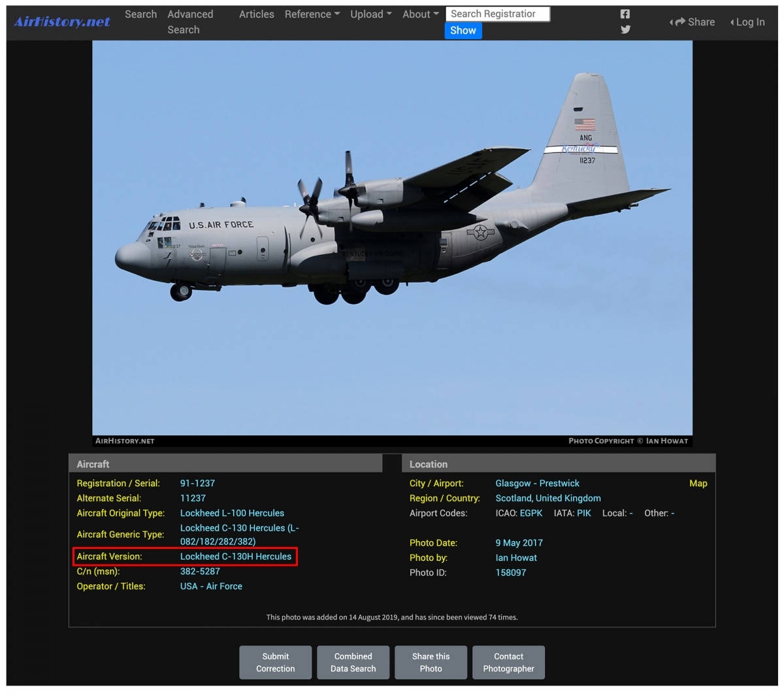Click the Twitter bird icon
Screen dimensions: 784x696
point(625,29)
